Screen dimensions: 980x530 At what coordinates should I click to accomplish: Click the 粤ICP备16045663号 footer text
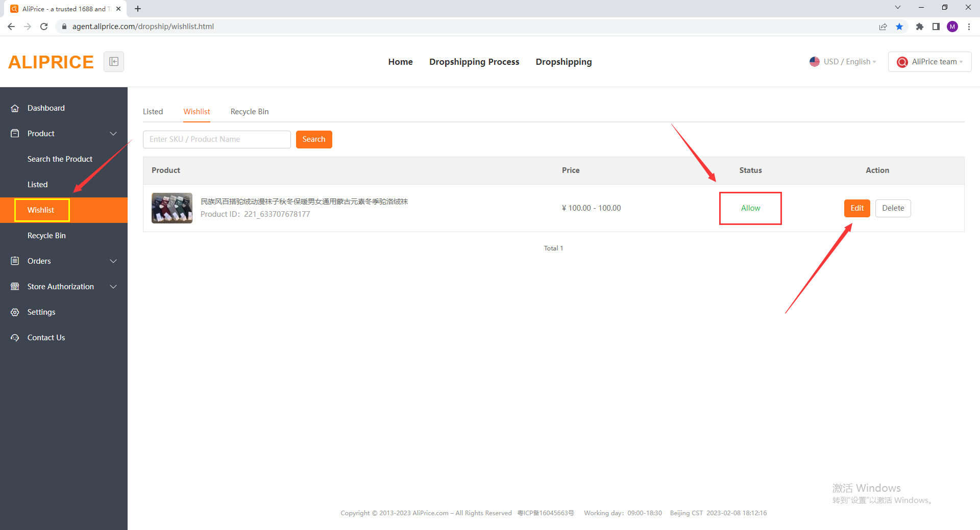tap(546, 513)
